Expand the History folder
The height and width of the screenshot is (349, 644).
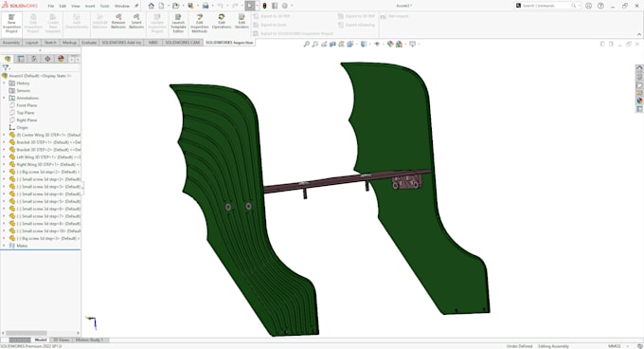pyautogui.click(x=4, y=83)
